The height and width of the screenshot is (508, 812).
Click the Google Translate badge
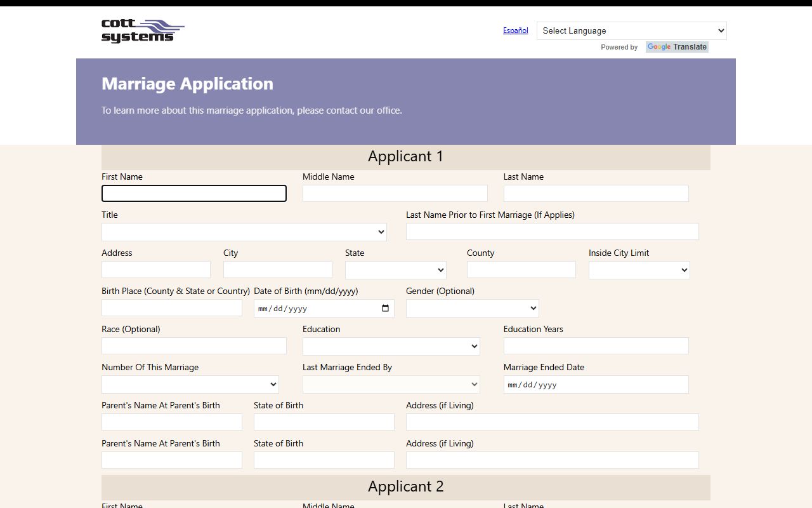pyautogui.click(x=677, y=47)
